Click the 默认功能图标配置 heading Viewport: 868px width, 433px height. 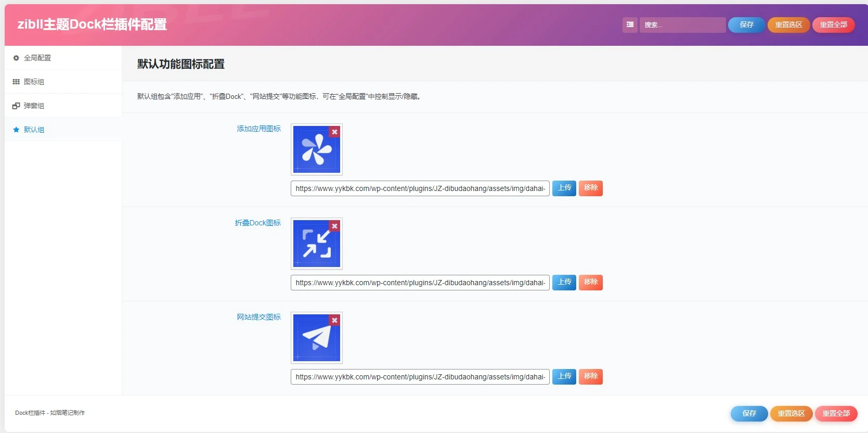(x=181, y=64)
